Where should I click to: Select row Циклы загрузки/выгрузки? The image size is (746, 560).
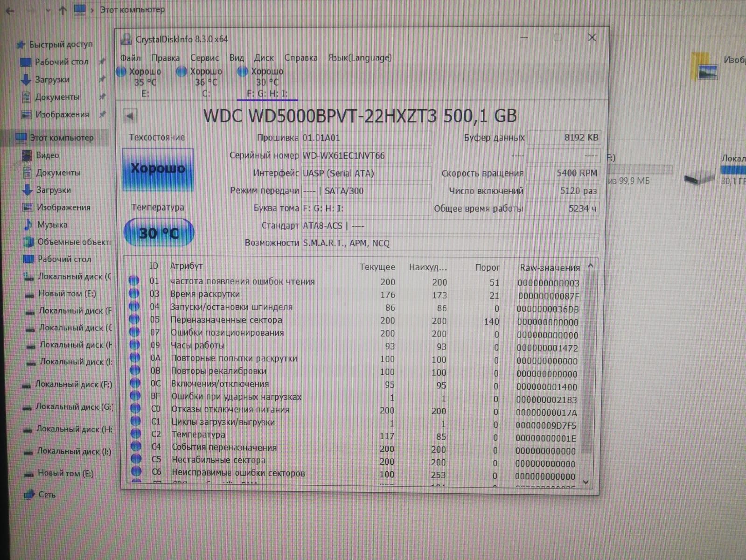(355, 423)
